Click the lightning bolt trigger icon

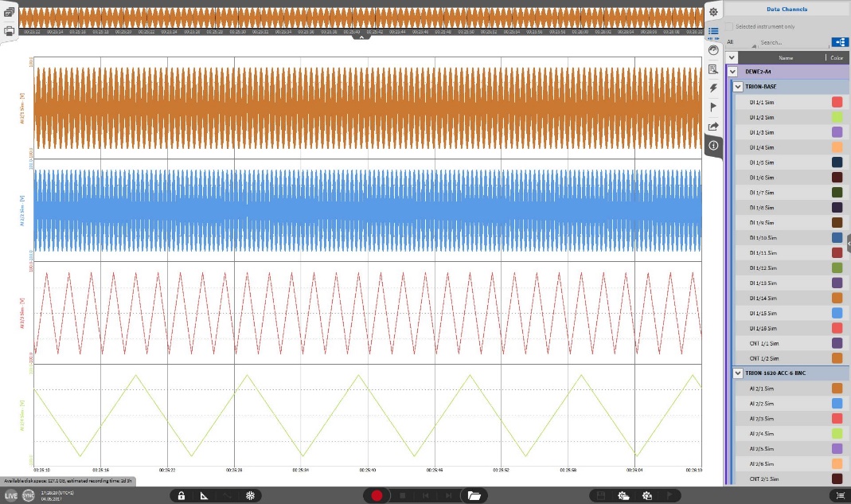click(713, 88)
